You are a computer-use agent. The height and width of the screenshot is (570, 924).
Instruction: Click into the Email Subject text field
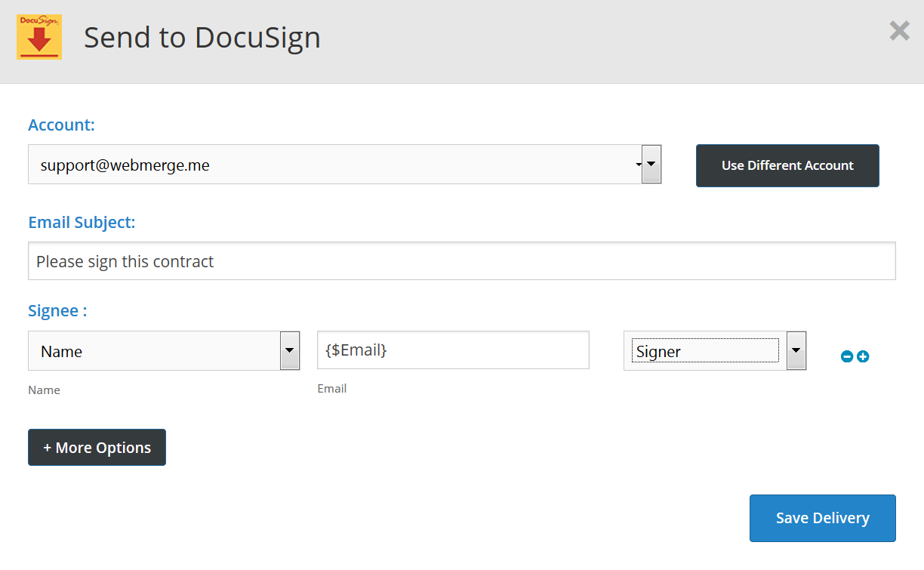(x=461, y=261)
